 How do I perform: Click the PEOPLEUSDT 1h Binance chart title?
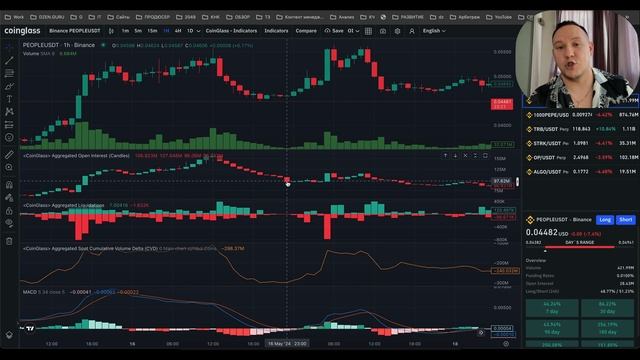59,45
